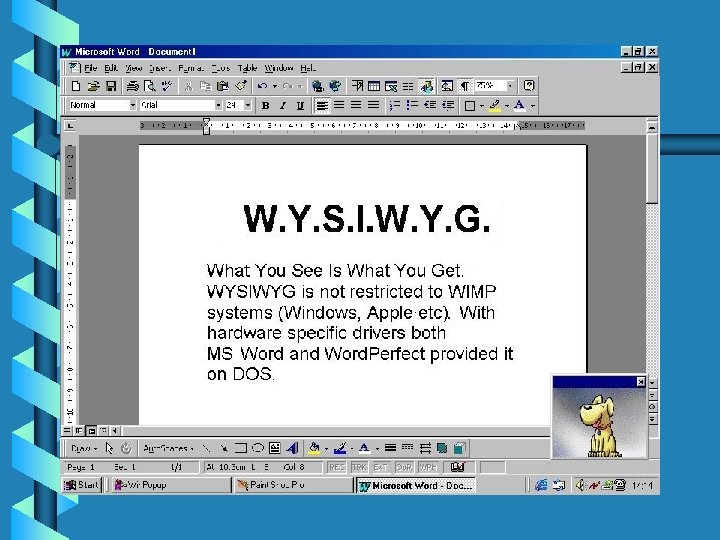The height and width of the screenshot is (540, 720).
Task: Open the View menu
Action: [134, 68]
